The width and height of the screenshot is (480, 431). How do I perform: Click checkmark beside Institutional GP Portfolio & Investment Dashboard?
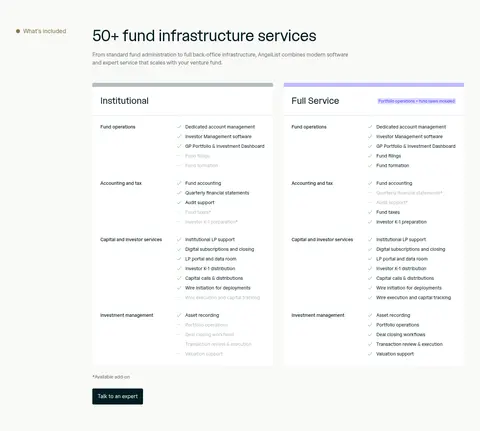179,146
